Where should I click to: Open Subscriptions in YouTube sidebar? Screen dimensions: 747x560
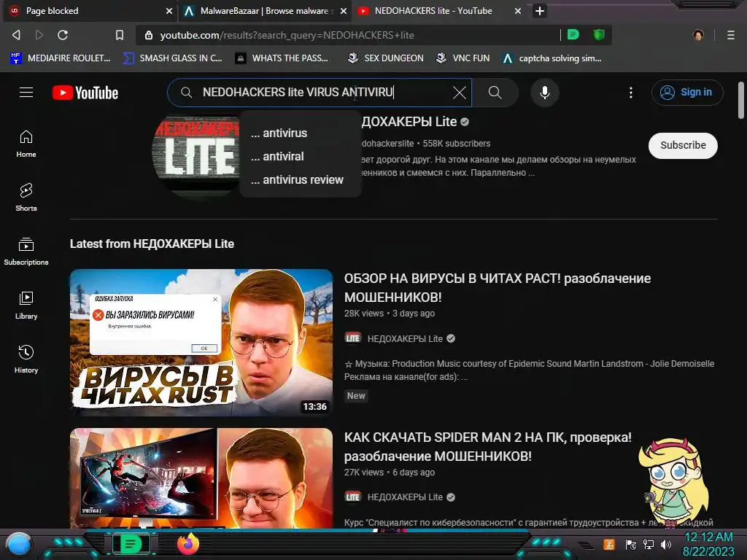tap(26, 251)
